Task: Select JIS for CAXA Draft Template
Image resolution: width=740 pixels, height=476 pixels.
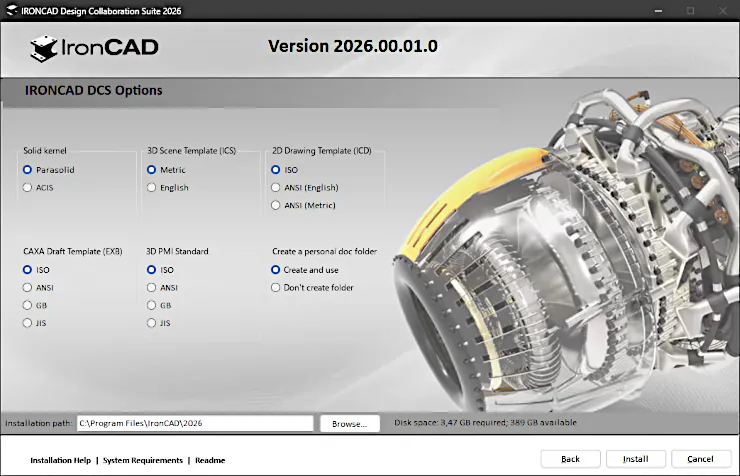Action: [28, 323]
